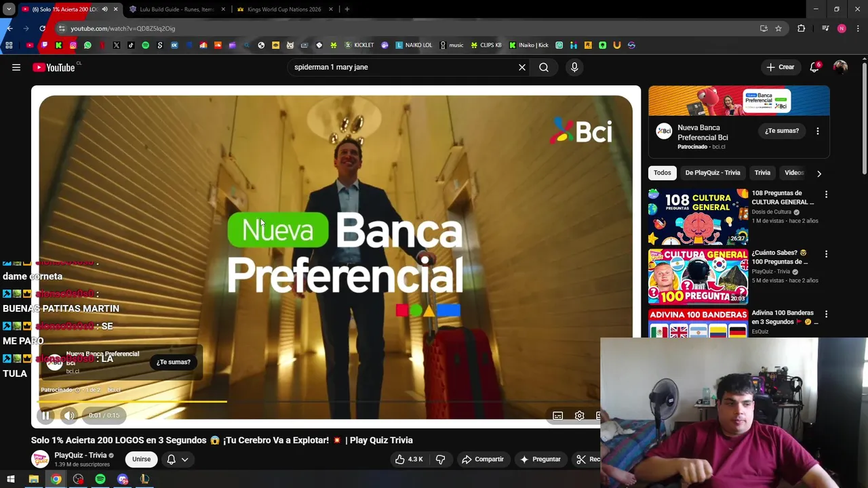Mute the video player volume

click(x=69, y=415)
